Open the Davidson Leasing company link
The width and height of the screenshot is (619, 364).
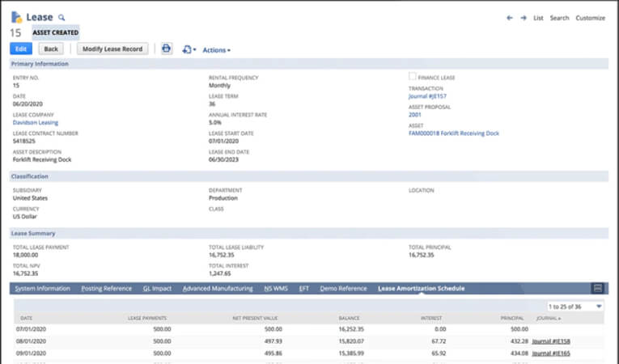[x=36, y=122]
